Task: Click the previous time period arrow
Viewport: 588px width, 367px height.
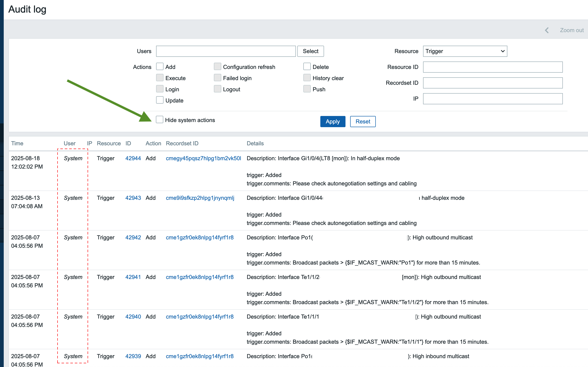Action: click(x=547, y=30)
